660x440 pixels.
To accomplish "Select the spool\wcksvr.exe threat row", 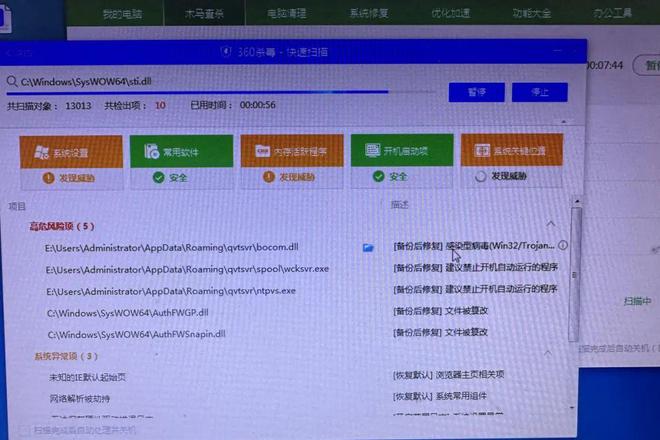I will [x=187, y=269].
